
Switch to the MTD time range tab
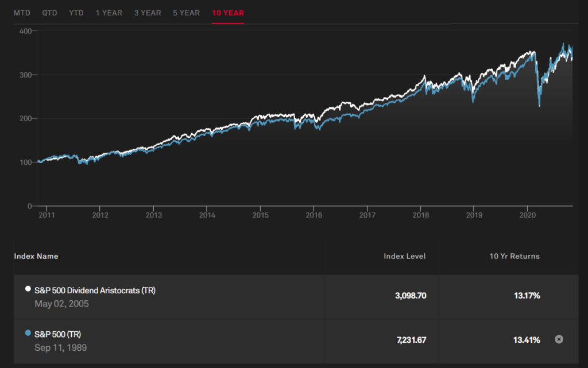tap(22, 13)
